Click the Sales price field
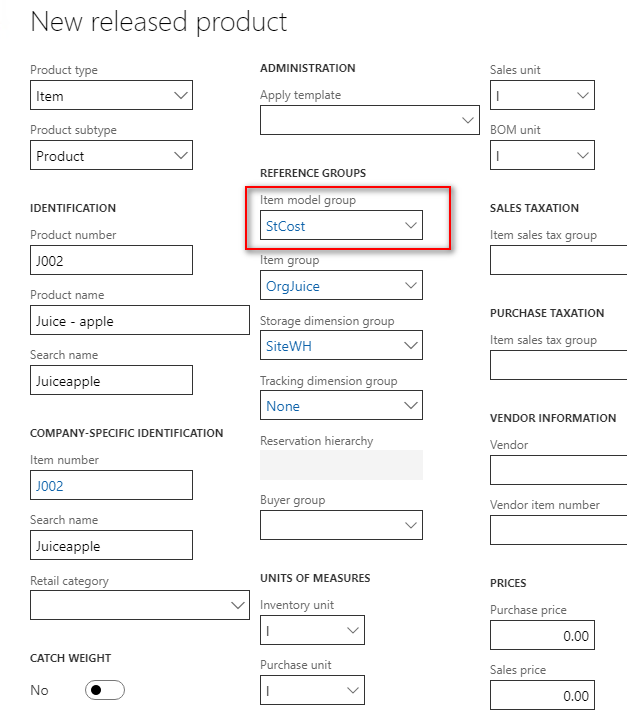 541,695
